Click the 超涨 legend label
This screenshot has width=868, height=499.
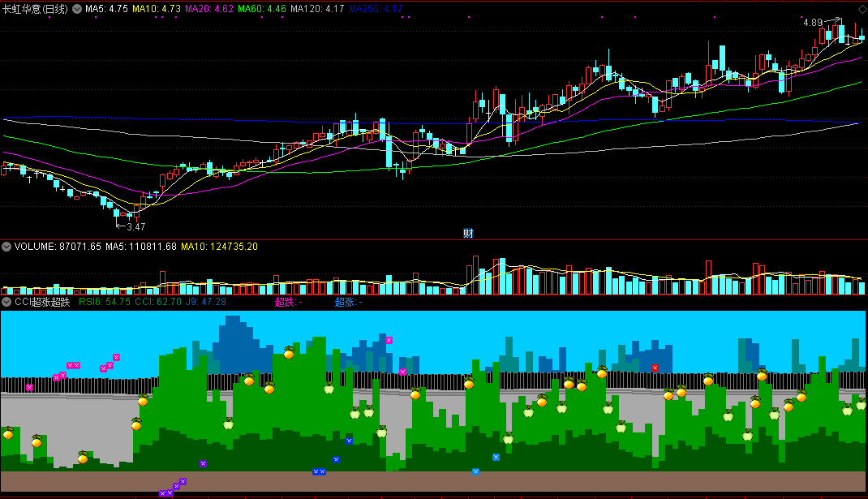click(x=348, y=302)
